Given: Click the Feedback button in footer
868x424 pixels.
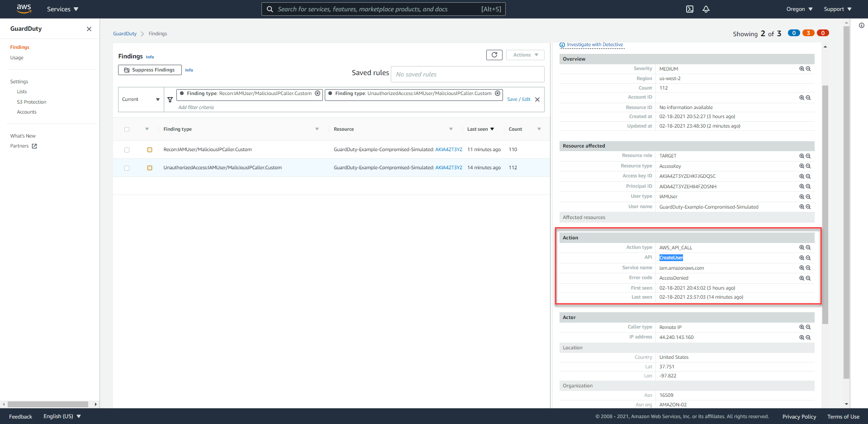Looking at the screenshot, I should point(20,417).
